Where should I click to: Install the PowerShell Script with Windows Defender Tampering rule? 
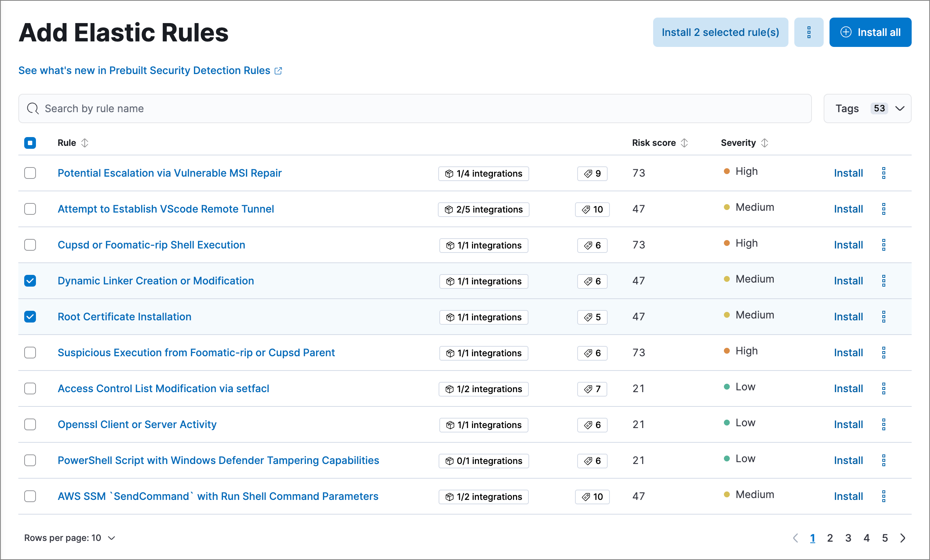click(848, 460)
